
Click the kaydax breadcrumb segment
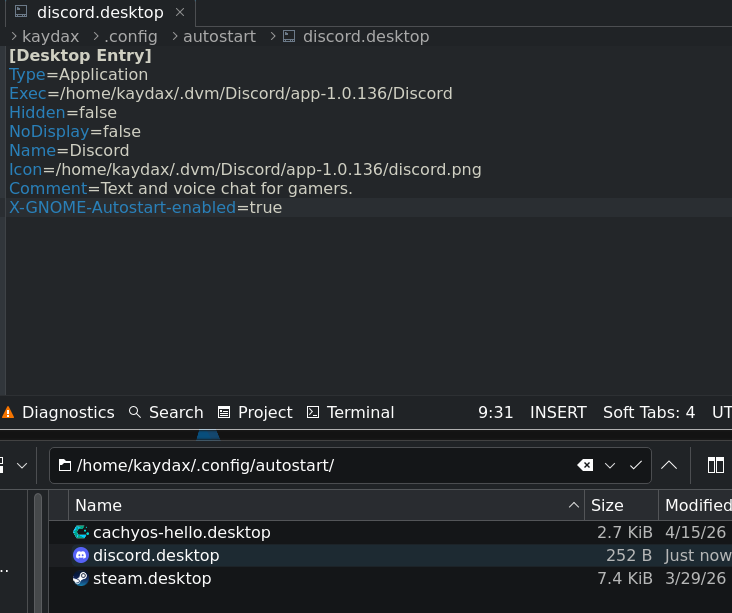click(x=50, y=36)
